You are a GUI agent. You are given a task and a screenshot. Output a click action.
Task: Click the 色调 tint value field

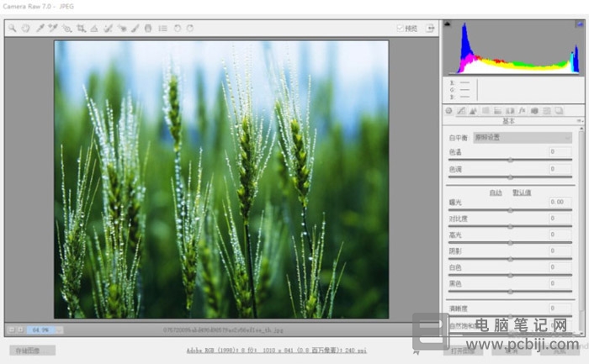[x=560, y=169]
